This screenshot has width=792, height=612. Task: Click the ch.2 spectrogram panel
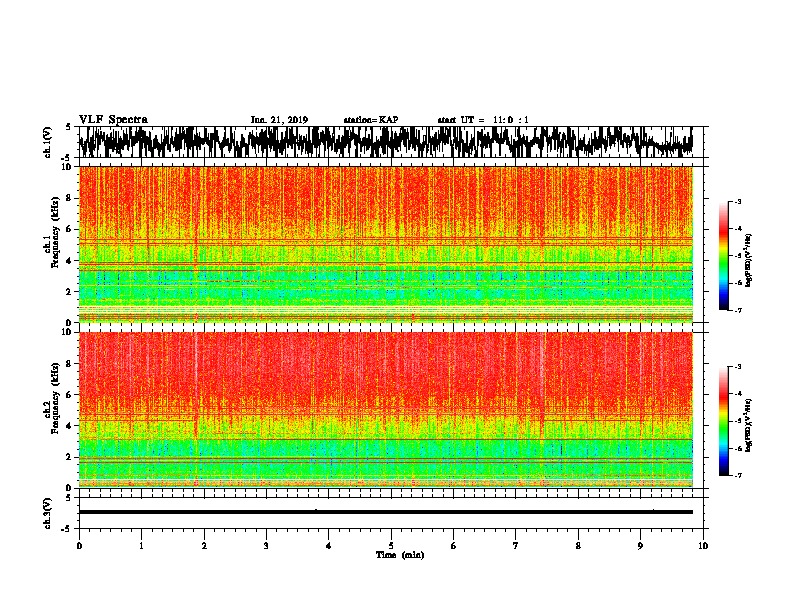click(x=385, y=410)
